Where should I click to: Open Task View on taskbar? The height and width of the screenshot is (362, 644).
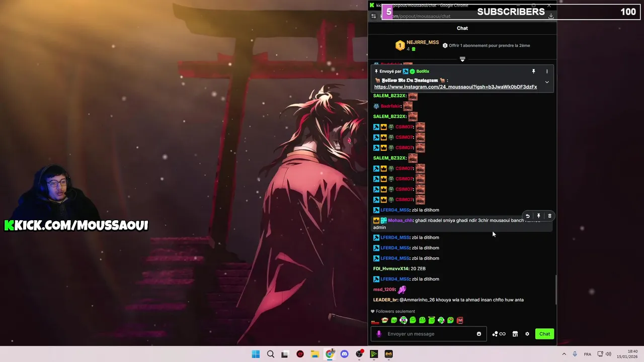point(285,354)
